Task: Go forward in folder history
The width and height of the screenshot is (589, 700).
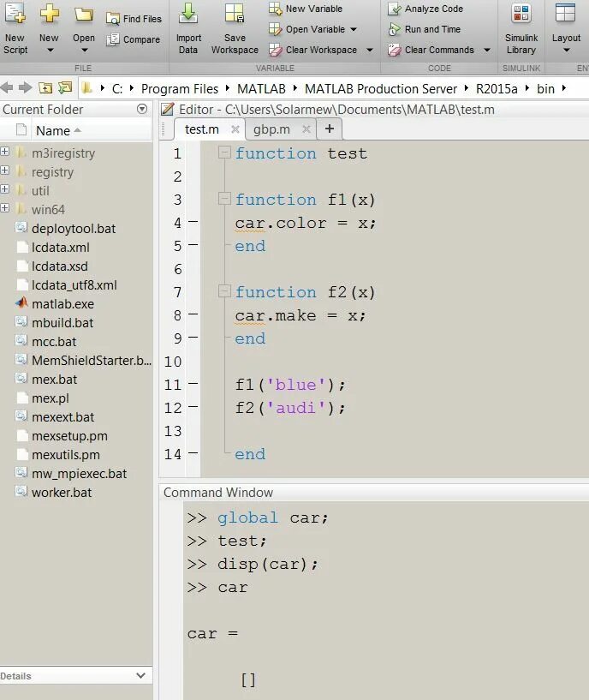Action: (x=26, y=87)
